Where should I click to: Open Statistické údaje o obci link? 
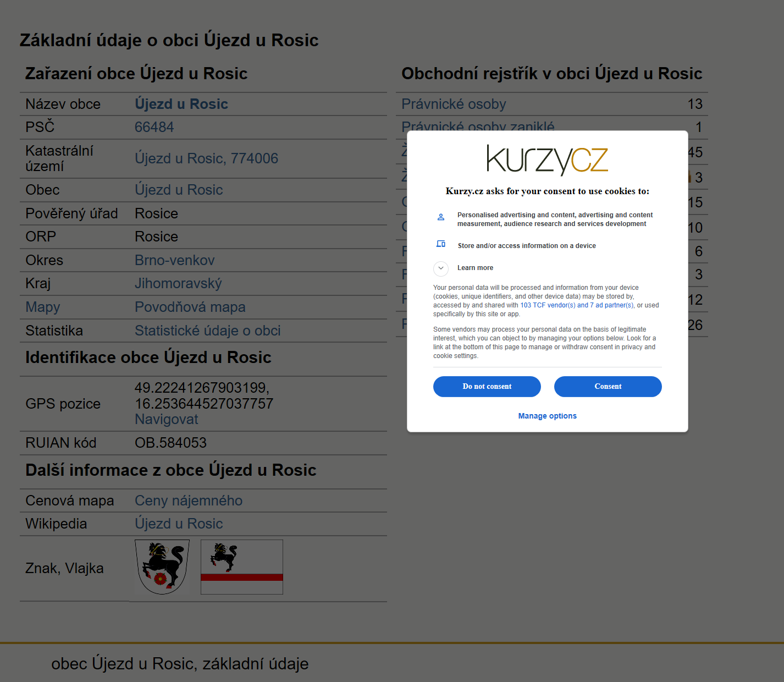click(208, 331)
